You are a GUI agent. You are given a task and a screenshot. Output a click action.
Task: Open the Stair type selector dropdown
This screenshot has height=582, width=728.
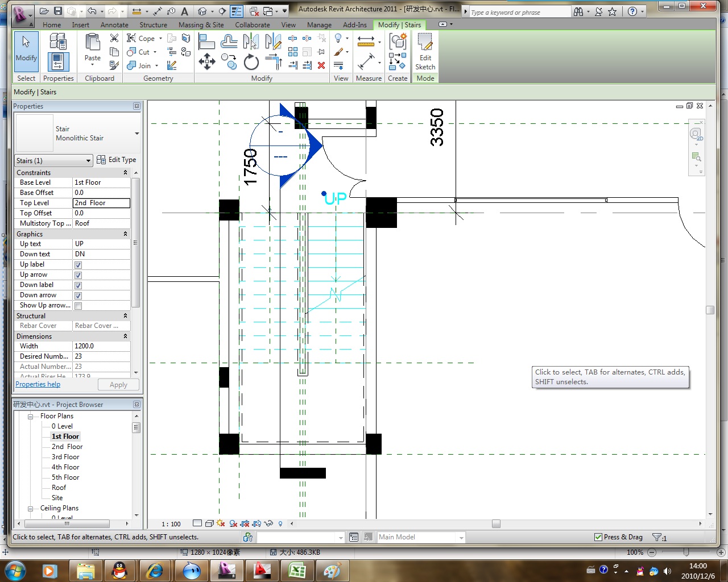tap(136, 134)
